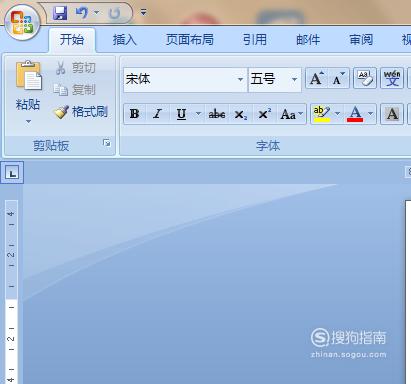Undo the last action
Viewport: 411px width, 384px height.
[81, 13]
